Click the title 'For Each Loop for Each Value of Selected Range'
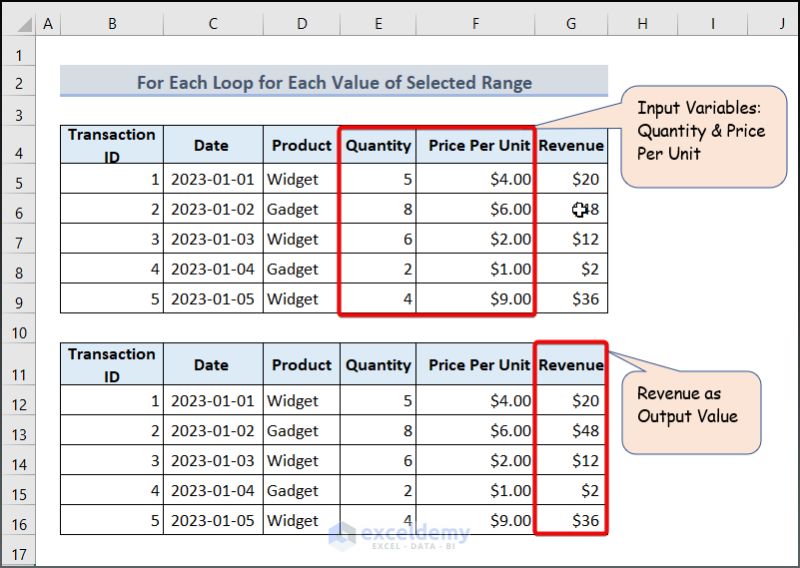 click(x=334, y=82)
